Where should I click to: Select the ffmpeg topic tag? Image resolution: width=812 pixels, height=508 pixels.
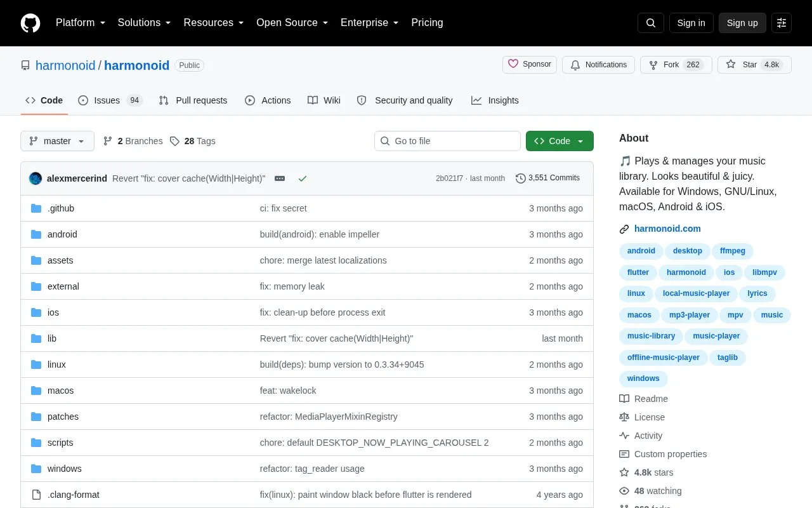click(733, 251)
